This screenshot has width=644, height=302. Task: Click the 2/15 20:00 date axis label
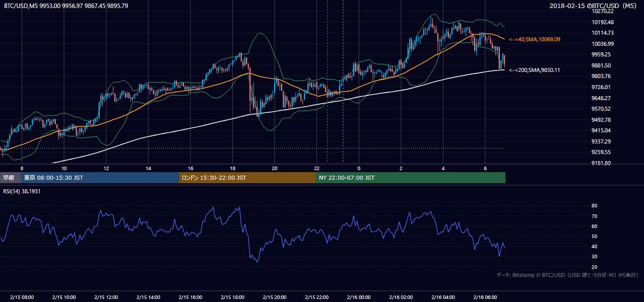[275, 297]
